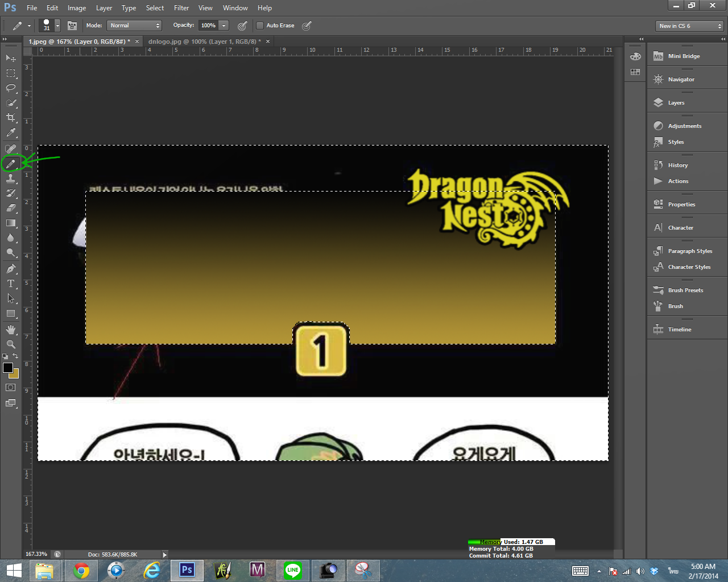Expand the toolbox to two columns

tap(5, 39)
